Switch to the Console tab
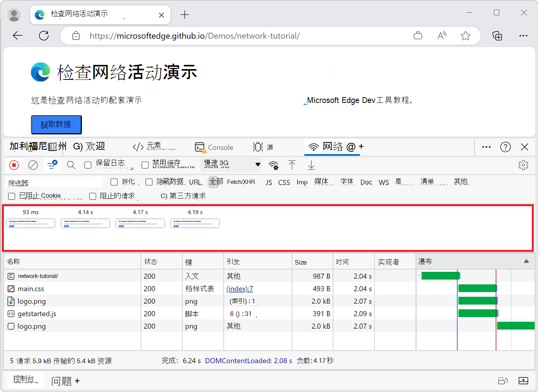The width and height of the screenshot is (538, 392). [x=214, y=147]
